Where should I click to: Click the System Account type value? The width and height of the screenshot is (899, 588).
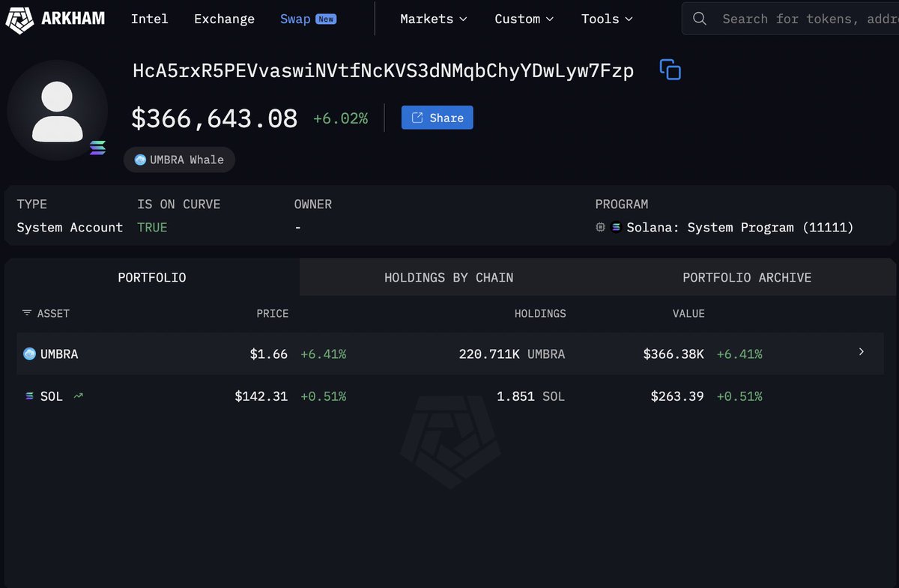coord(70,227)
